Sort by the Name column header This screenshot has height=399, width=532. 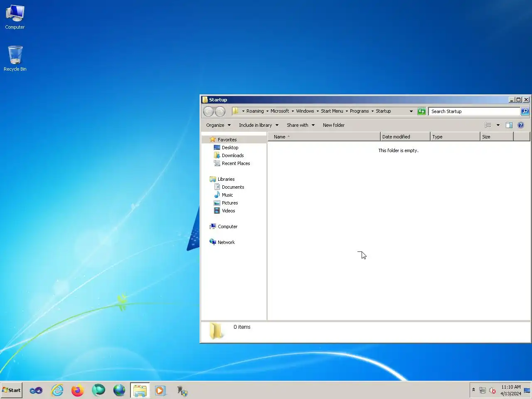[x=324, y=137]
